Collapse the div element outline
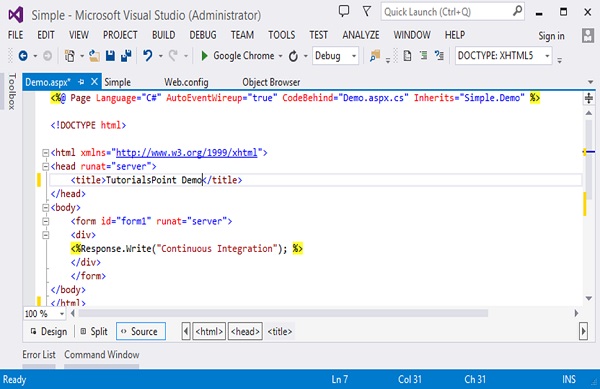The image size is (600, 389). pos(45,235)
